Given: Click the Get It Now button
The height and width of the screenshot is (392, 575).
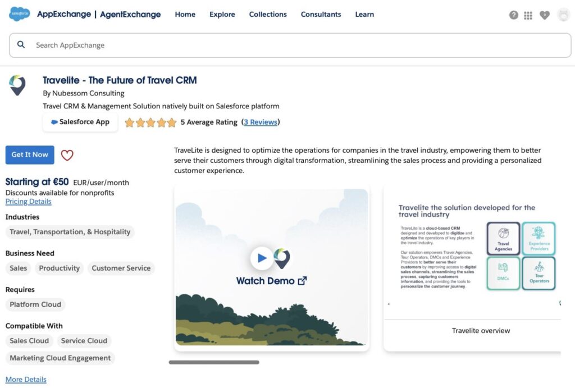Looking at the screenshot, I should (x=30, y=155).
